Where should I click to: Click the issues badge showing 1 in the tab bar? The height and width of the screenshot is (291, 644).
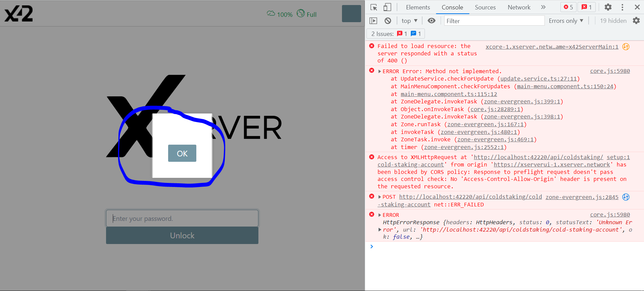coord(587,7)
